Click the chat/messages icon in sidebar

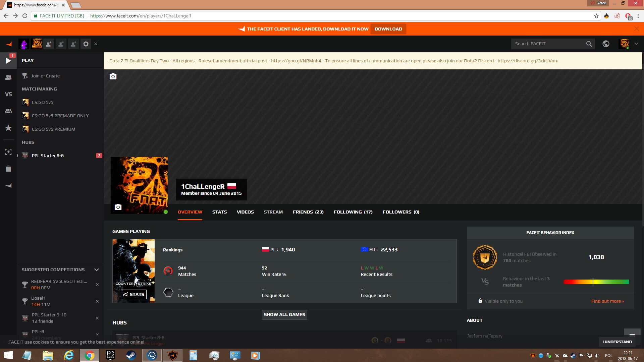[x=8, y=186]
